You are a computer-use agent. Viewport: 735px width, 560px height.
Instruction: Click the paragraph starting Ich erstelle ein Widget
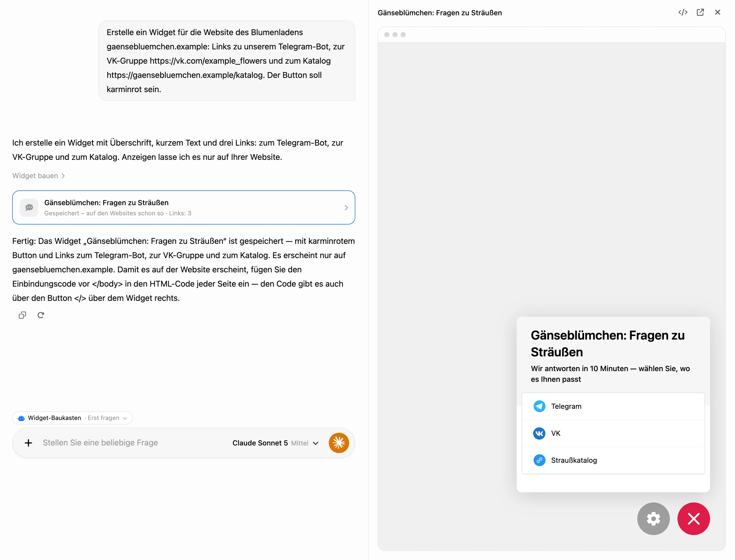point(178,150)
